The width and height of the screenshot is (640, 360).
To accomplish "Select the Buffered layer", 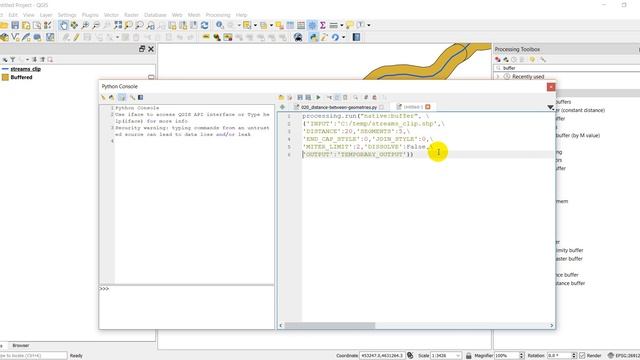I will click(x=21, y=77).
